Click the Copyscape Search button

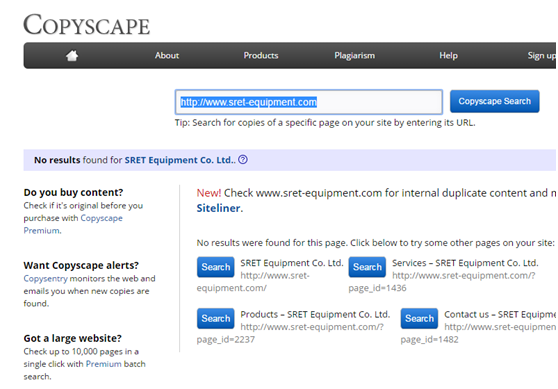[495, 101]
